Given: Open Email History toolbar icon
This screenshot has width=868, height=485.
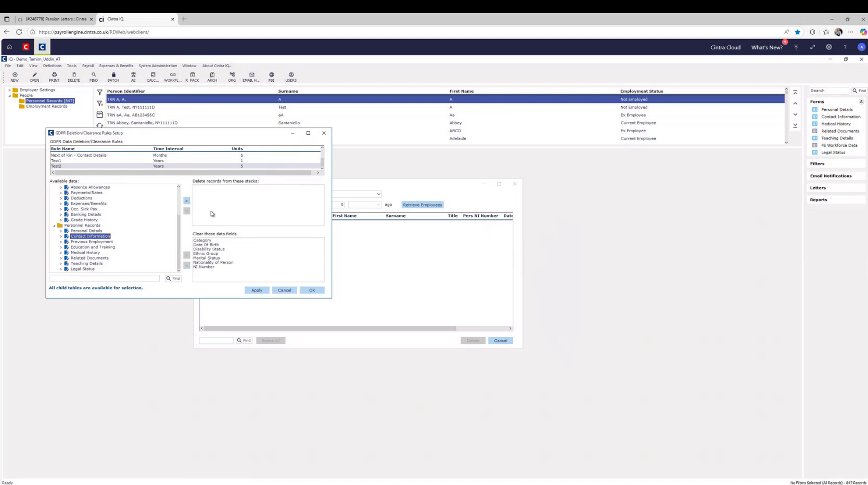Looking at the screenshot, I should [251, 77].
